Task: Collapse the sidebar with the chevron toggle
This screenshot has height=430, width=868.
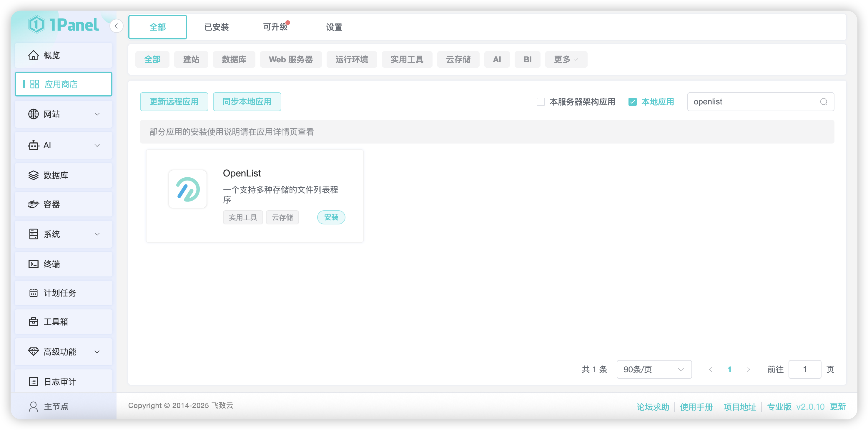Action: tap(116, 26)
